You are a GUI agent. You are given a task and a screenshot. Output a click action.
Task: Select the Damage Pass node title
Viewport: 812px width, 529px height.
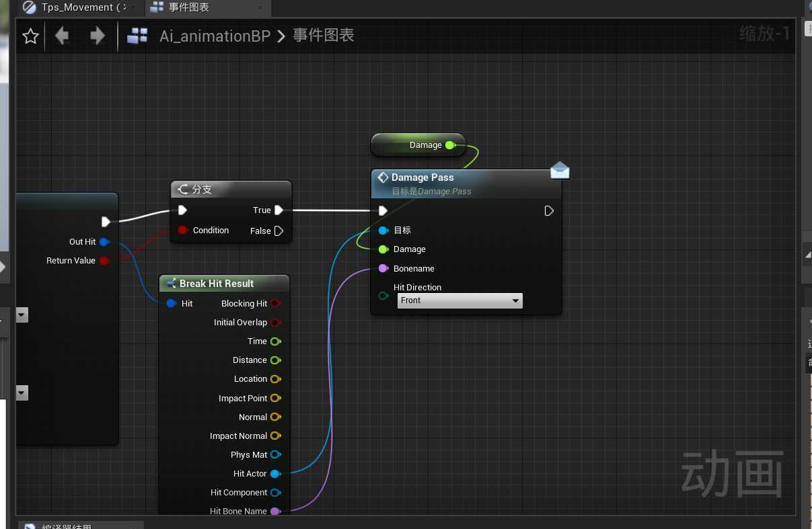pos(422,177)
